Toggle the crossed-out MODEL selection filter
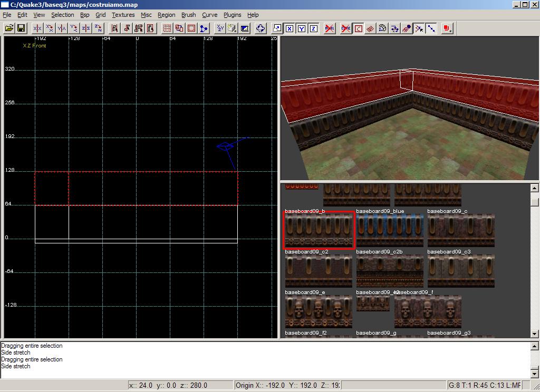Screen dimensions: 540x392 click(330, 28)
